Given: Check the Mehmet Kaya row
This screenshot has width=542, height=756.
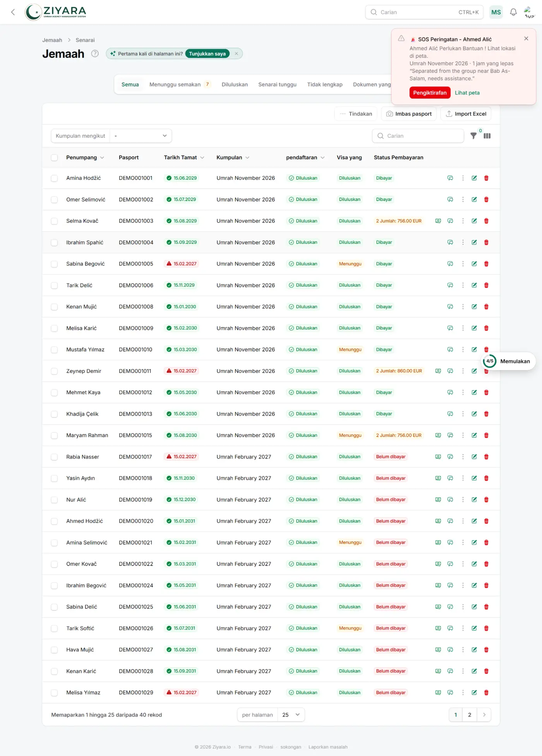Looking at the screenshot, I should [x=54, y=393].
